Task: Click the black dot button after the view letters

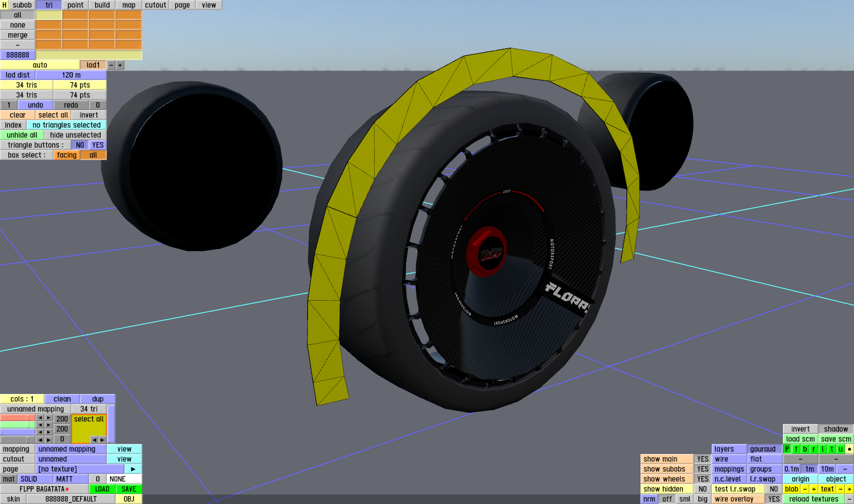Action: (x=850, y=449)
